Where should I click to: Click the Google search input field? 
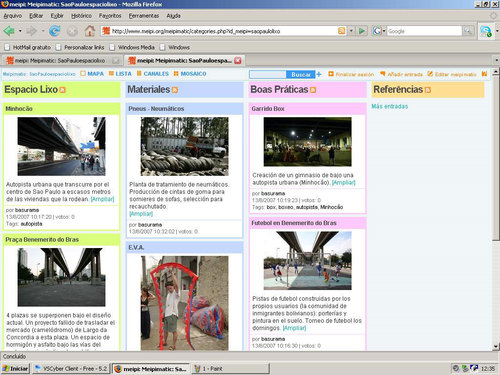(x=424, y=31)
